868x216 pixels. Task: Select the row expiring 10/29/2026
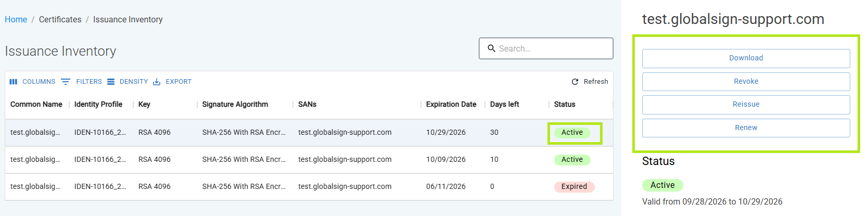(x=309, y=133)
